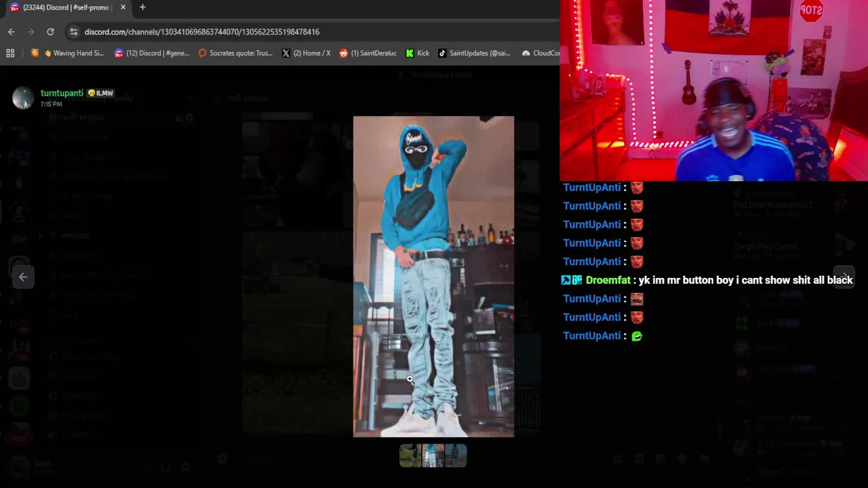View site information beside the URL
868x488 pixels.
(x=74, y=32)
